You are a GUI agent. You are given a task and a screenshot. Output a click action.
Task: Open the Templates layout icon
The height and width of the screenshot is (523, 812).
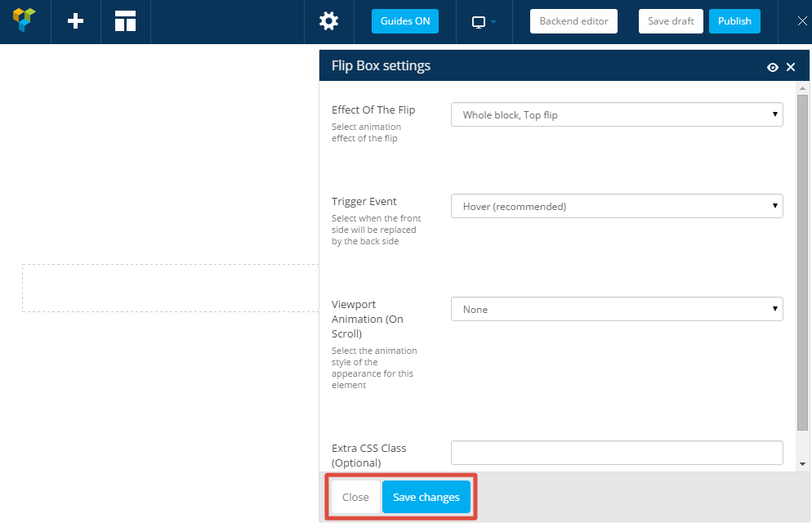(125, 21)
